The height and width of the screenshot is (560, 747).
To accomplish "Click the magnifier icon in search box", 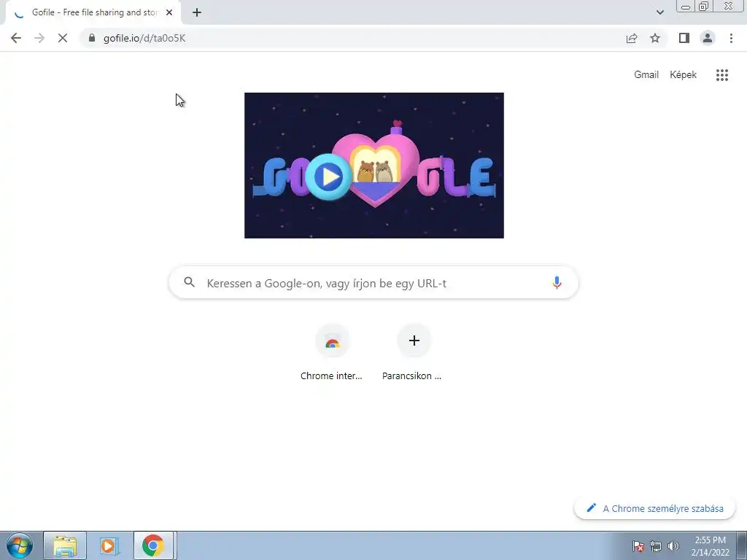I will point(189,282).
